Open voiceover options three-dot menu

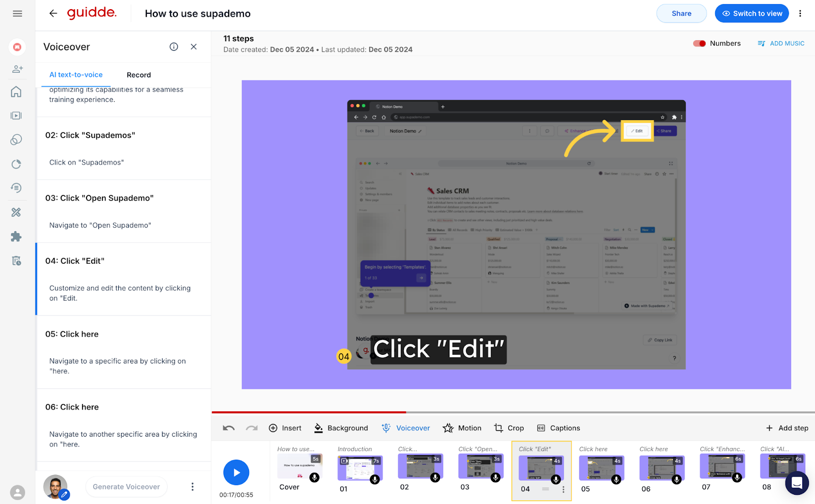click(x=193, y=487)
